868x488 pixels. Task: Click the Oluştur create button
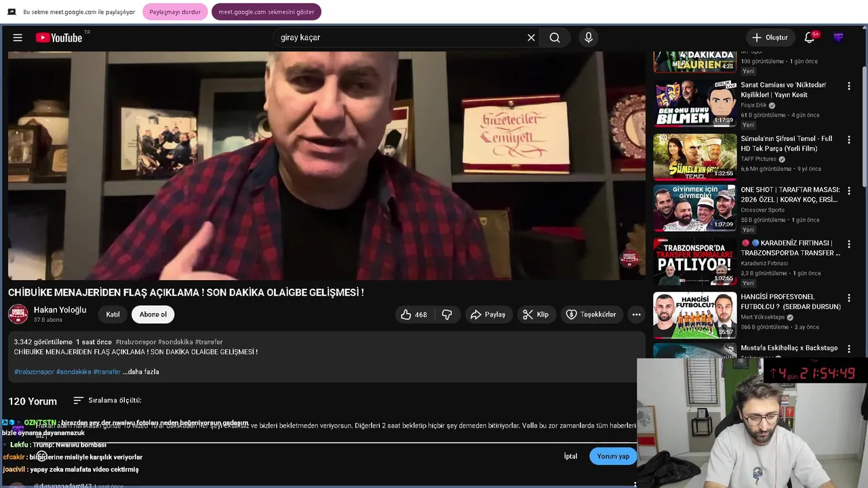pyautogui.click(x=770, y=38)
